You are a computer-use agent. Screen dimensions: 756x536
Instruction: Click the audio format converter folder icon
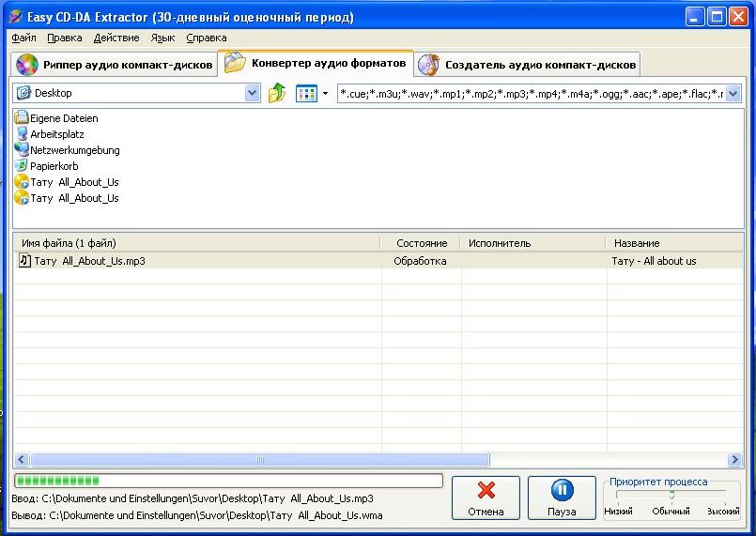click(x=236, y=63)
